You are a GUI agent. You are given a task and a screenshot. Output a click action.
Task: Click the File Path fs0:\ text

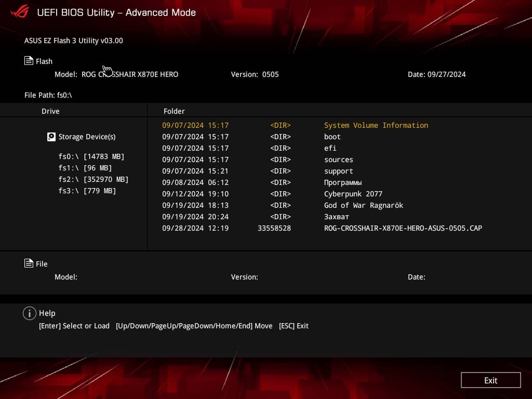[48, 95]
